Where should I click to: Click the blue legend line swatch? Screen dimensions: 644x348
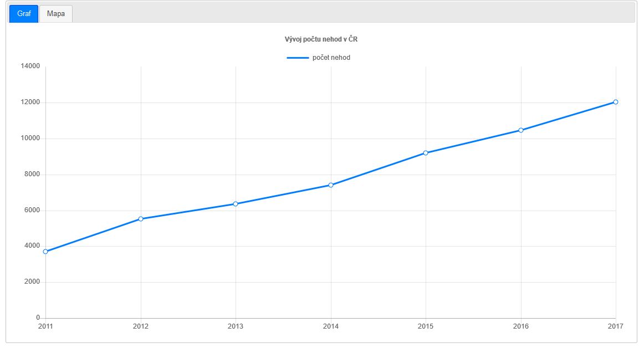pos(298,58)
